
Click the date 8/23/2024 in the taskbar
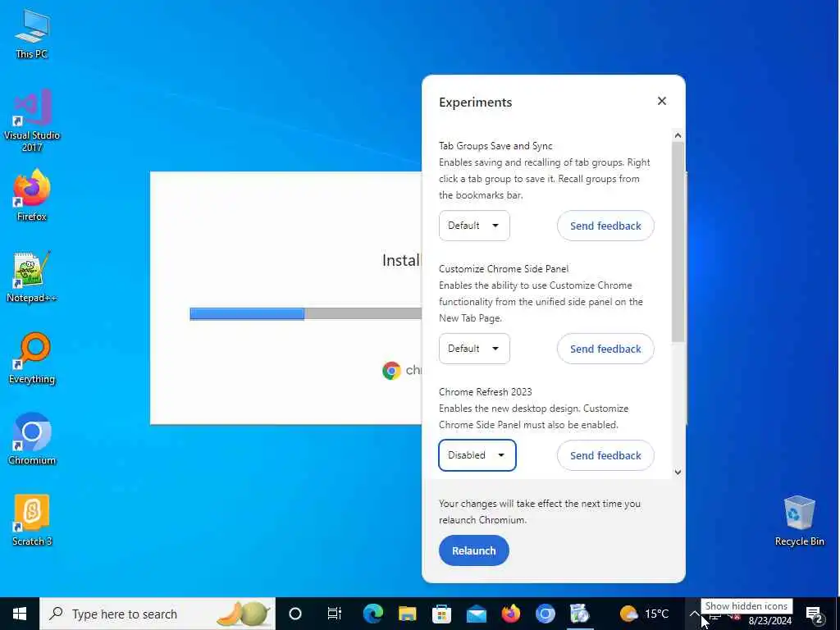pyautogui.click(x=769, y=622)
